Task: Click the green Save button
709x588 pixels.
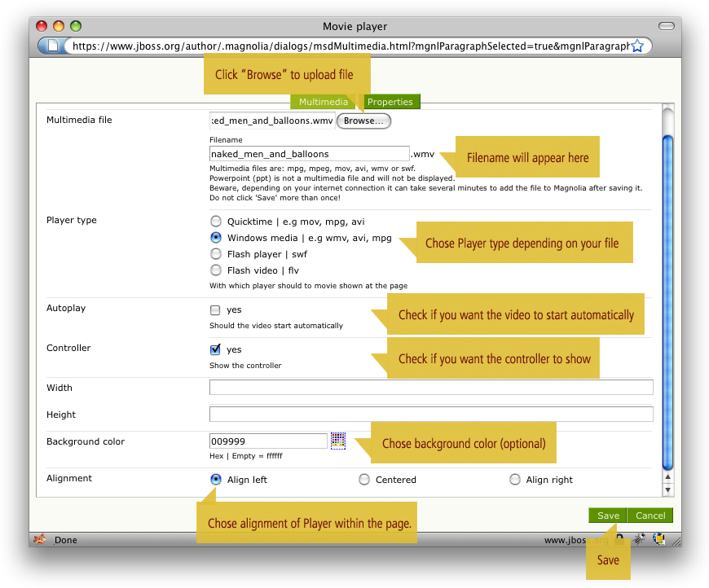Action: [608, 516]
